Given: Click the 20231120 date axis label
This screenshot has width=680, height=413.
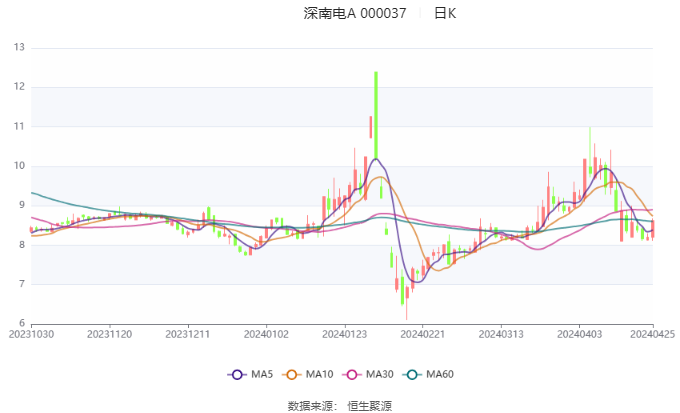Looking at the screenshot, I should pyautogui.click(x=109, y=334).
